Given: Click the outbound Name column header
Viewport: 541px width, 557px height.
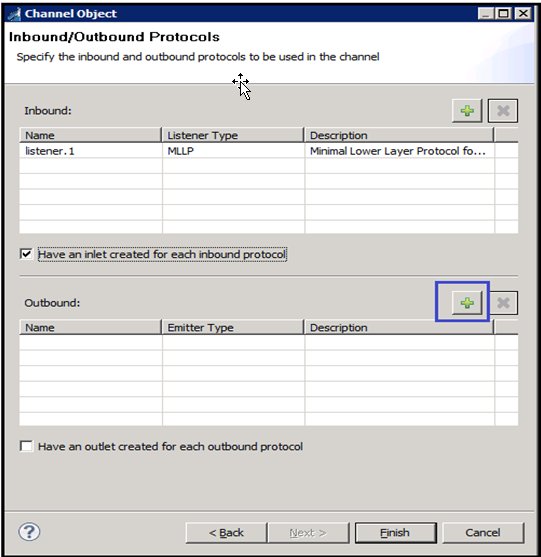Looking at the screenshot, I should (90, 328).
